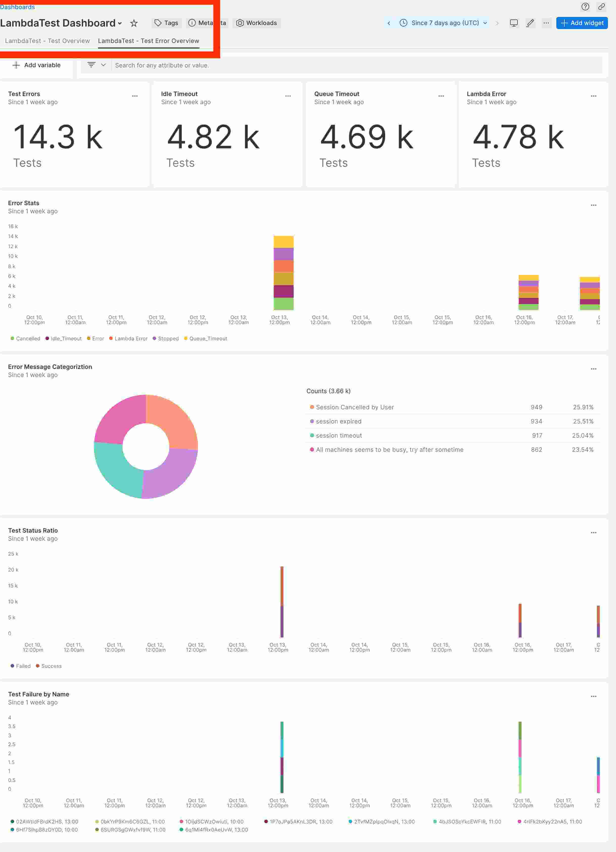Click the filter bar funnel icon
Screen dimensions: 616x852
click(91, 65)
